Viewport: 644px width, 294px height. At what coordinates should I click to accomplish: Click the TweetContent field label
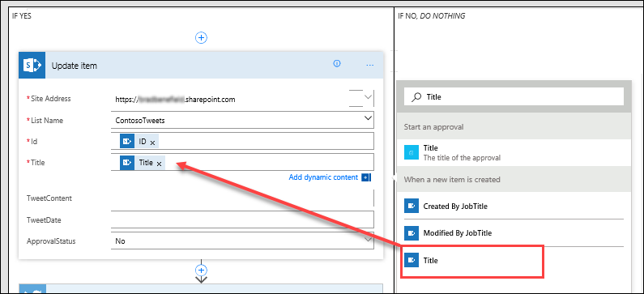click(x=49, y=198)
